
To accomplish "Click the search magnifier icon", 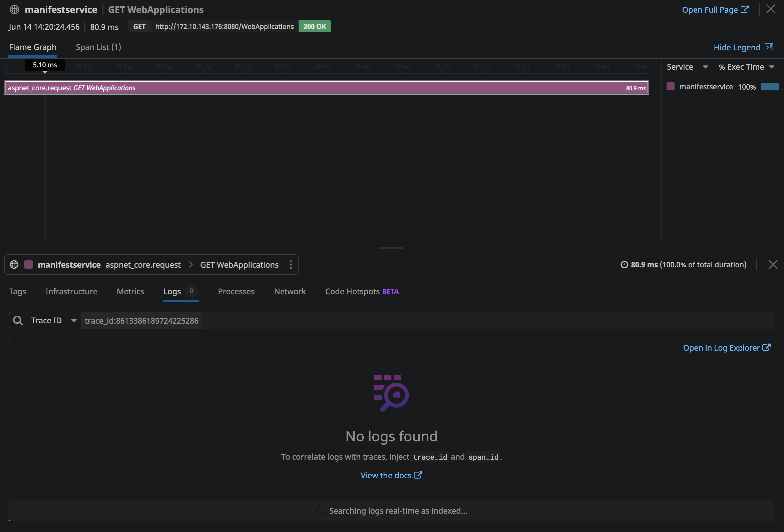I will (x=18, y=320).
